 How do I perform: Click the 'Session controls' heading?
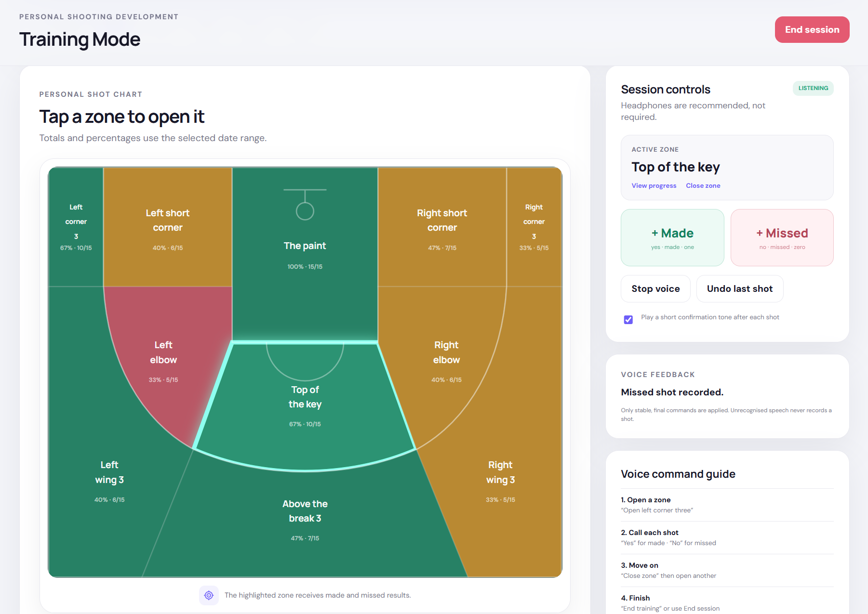pos(665,90)
